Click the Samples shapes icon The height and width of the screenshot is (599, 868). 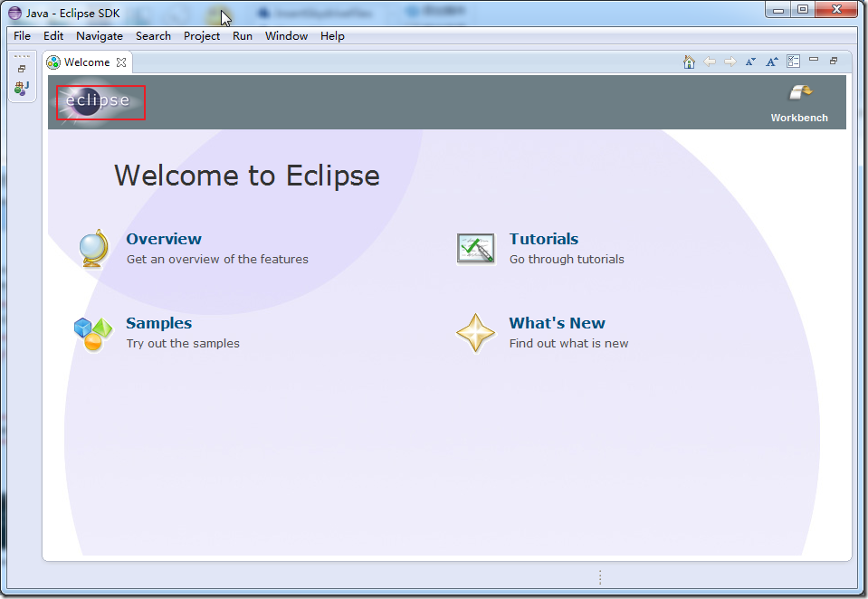[x=93, y=335]
